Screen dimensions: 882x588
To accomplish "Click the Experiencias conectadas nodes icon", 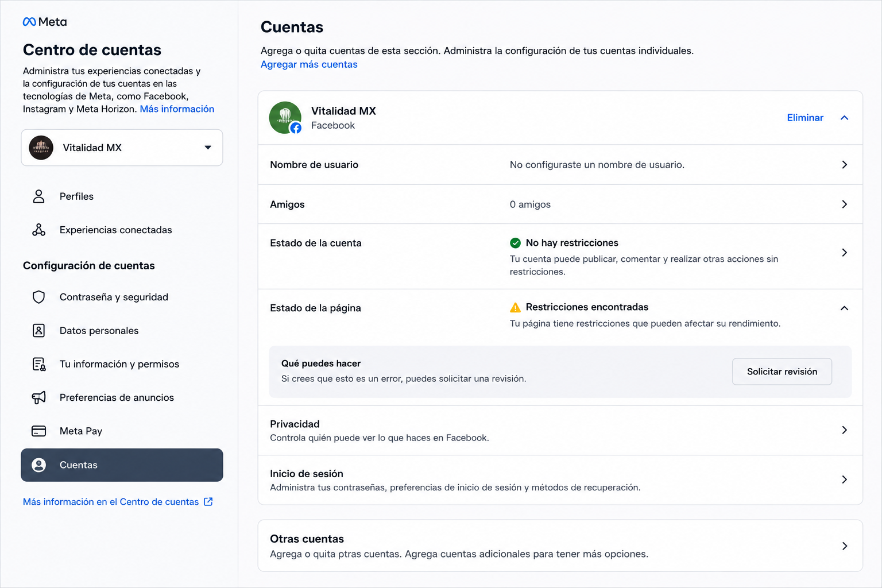I will coord(38,230).
